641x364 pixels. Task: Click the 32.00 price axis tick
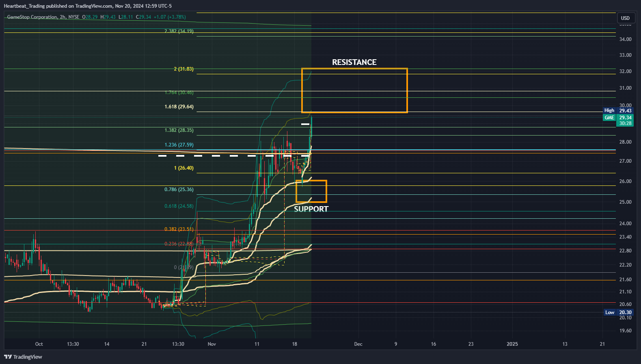coord(625,71)
